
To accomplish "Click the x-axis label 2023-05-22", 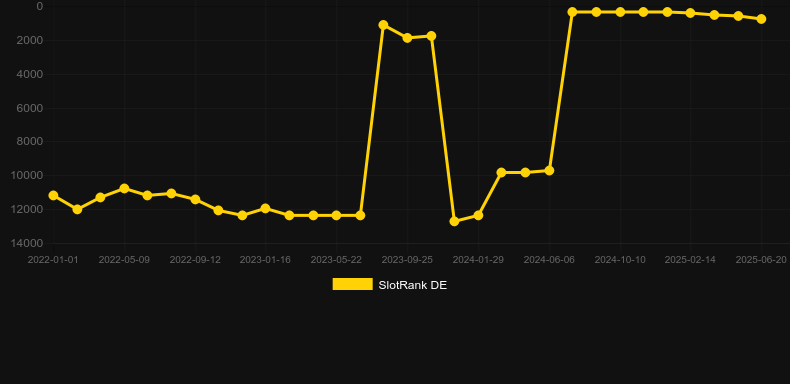I will (336, 260).
